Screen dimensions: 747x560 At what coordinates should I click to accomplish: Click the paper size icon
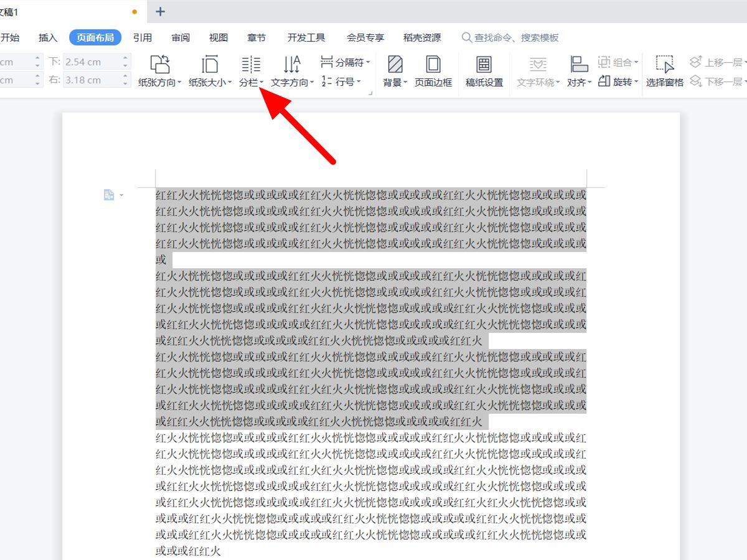210,64
